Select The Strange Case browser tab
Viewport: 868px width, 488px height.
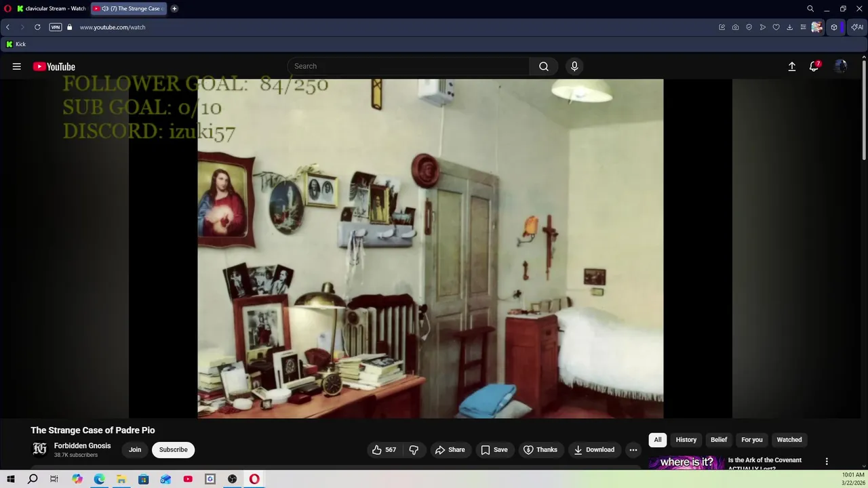click(129, 8)
